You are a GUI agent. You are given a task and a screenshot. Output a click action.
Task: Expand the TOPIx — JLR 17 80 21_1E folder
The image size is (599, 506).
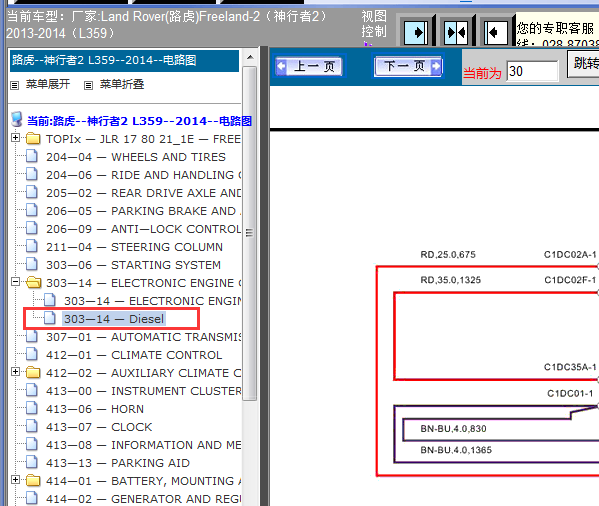point(15,137)
